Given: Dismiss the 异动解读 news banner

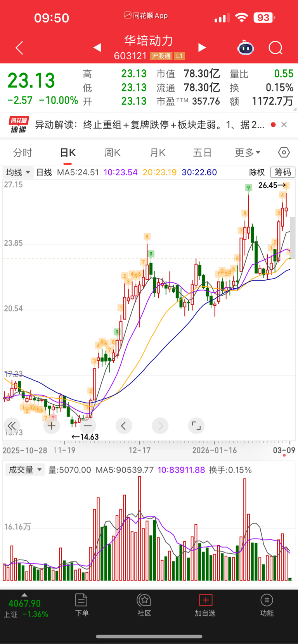Looking at the screenshot, I should coord(284,124).
